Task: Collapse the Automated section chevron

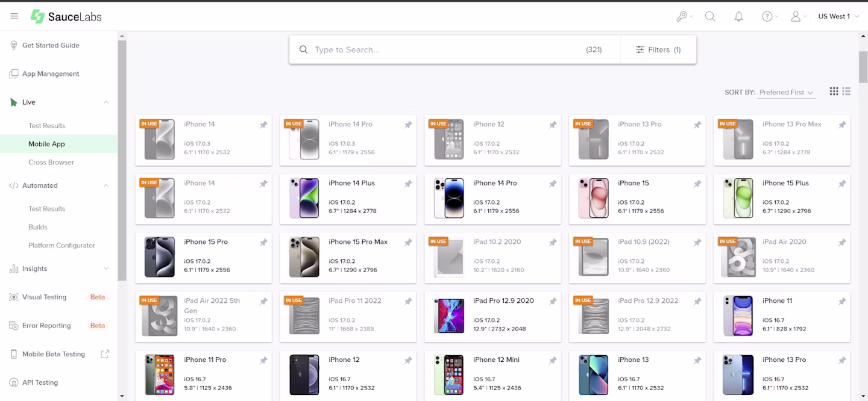Action: [106, 185]
